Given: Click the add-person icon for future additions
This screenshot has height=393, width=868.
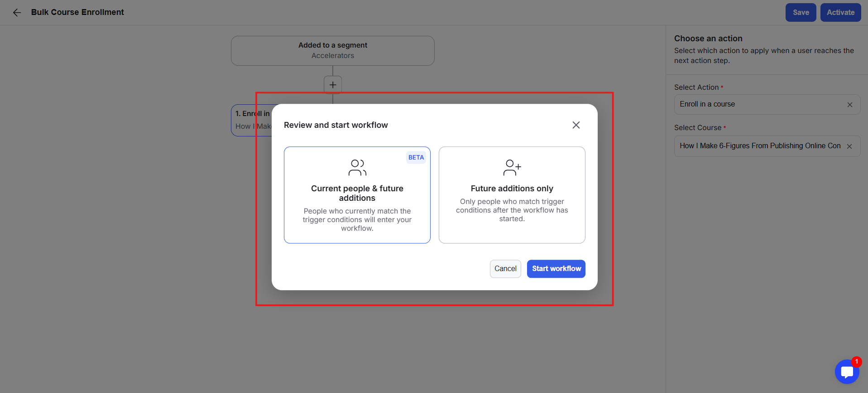Looking at the screenshot, I should pos(512,167).
